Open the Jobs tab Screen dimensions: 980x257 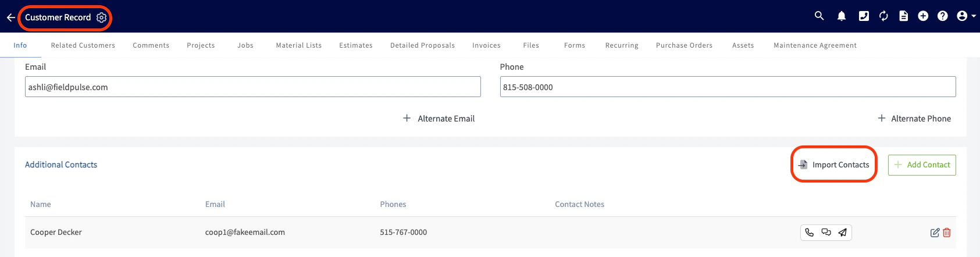coord(245,45)
